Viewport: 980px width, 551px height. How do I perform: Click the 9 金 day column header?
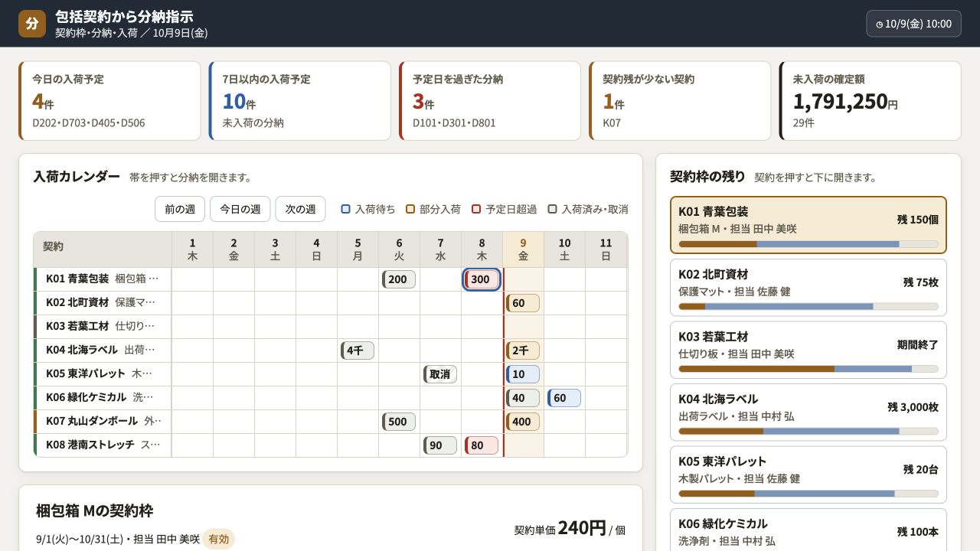click(x=523, y=249)
